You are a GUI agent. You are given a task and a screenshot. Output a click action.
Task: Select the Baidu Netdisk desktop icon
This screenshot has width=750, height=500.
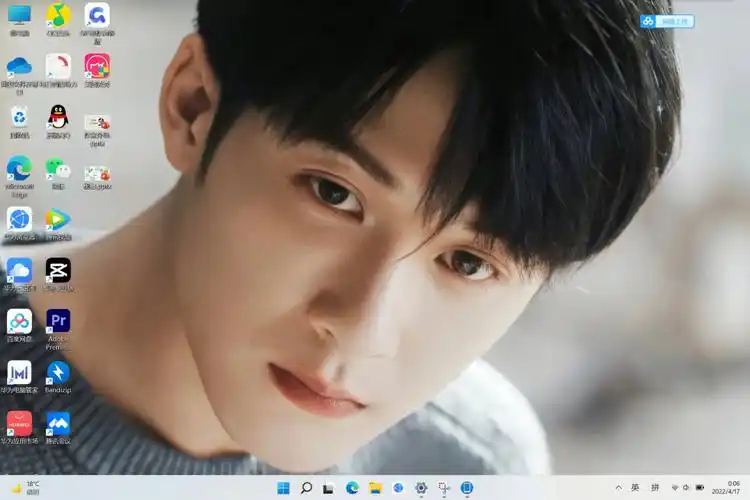[19, 321]
